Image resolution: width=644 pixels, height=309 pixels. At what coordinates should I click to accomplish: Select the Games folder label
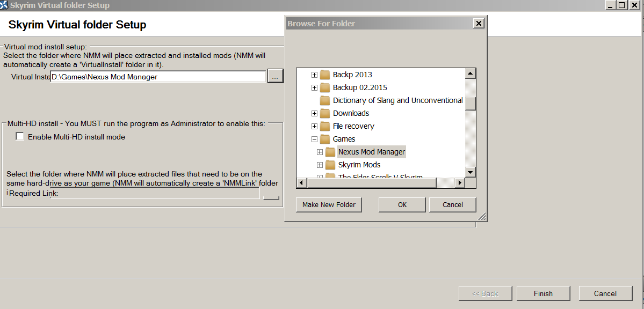coord(344,139)
